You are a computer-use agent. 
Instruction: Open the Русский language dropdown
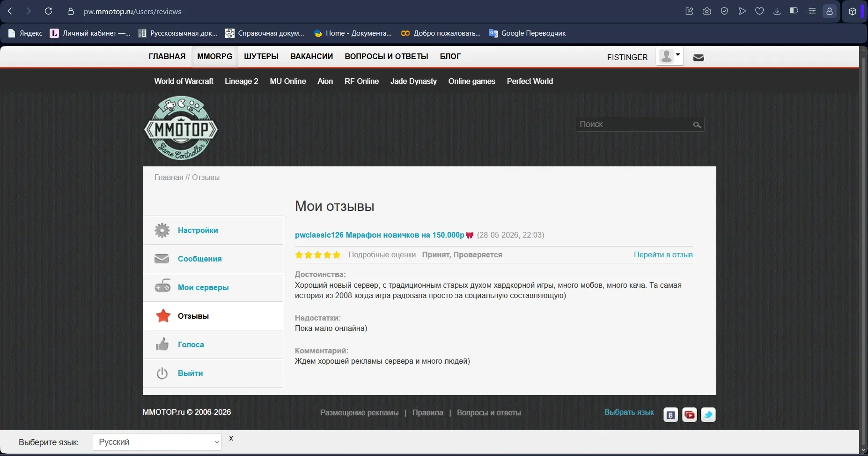(157, 442)
